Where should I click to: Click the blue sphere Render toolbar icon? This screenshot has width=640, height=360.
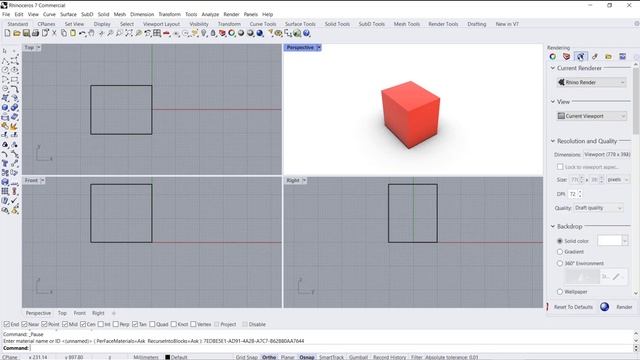260,33
